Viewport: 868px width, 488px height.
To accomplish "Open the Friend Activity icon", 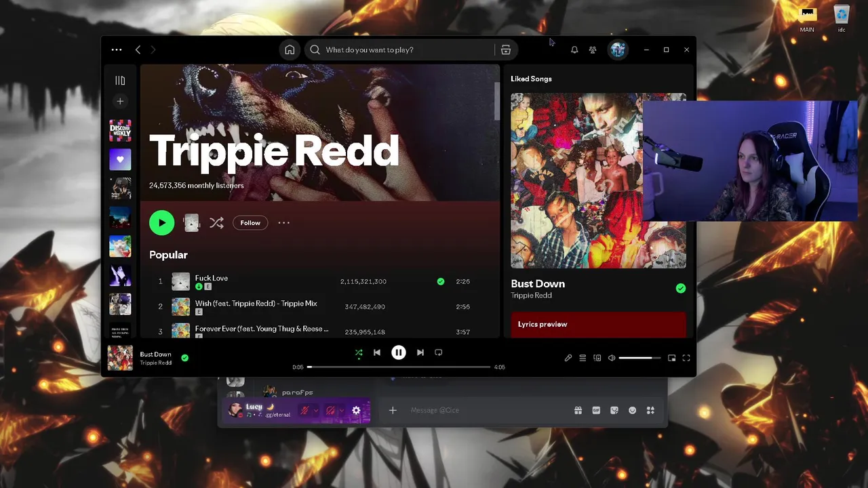I will coord(593,49).
